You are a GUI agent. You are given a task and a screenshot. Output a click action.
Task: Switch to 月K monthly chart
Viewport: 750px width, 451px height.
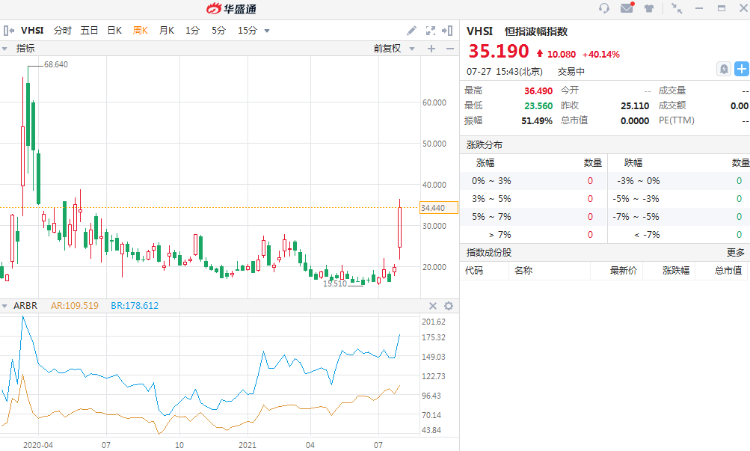click(166, 31)
